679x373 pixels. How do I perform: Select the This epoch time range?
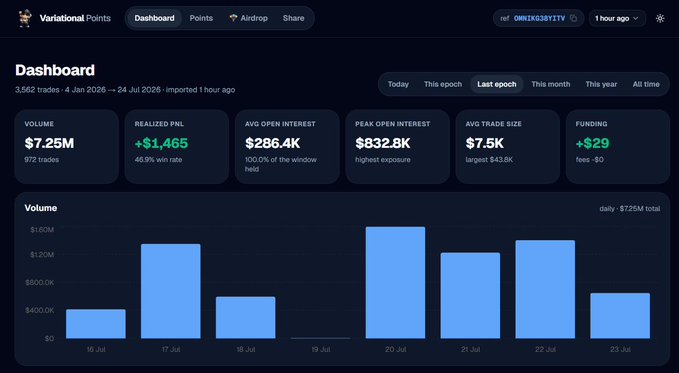click(x=443, y=84)
